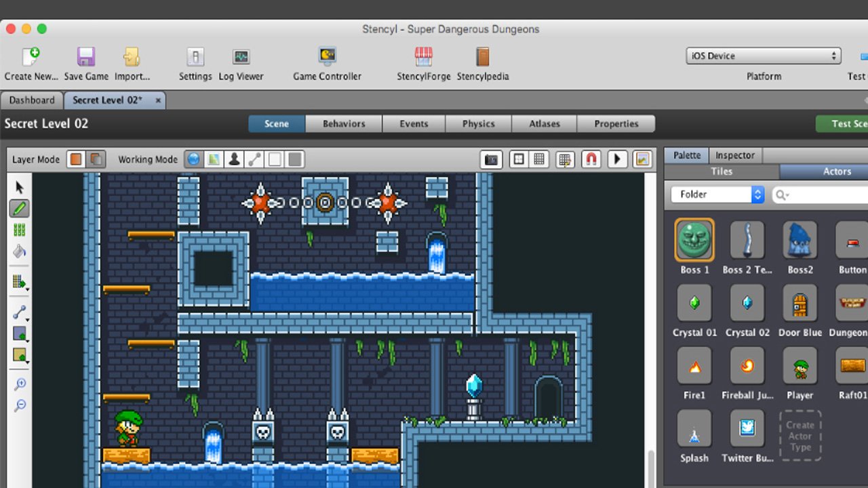Open Stencylpedia help
The height and width of the screenshot is (488, 868).
tap(482, 57)
